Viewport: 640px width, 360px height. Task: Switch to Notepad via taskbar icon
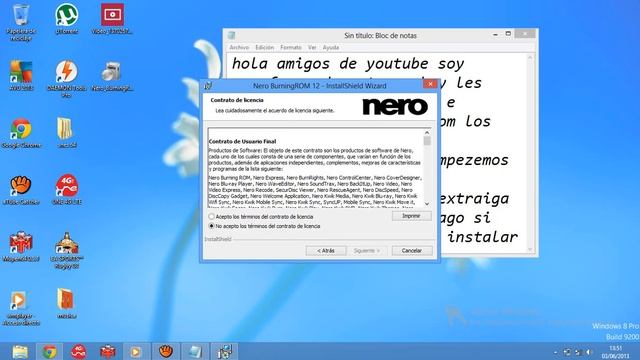coord(195,351)
